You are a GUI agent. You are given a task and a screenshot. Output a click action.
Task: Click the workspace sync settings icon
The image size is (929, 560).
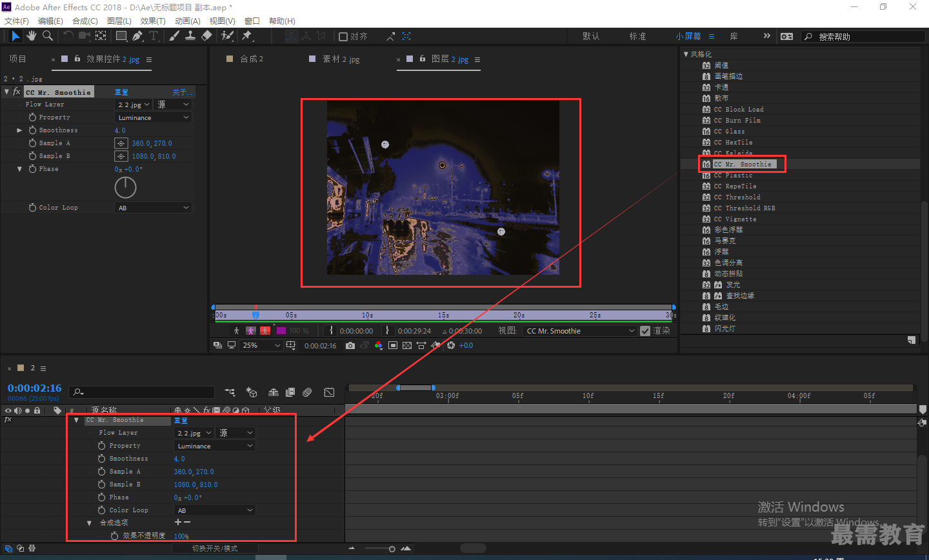786,36
